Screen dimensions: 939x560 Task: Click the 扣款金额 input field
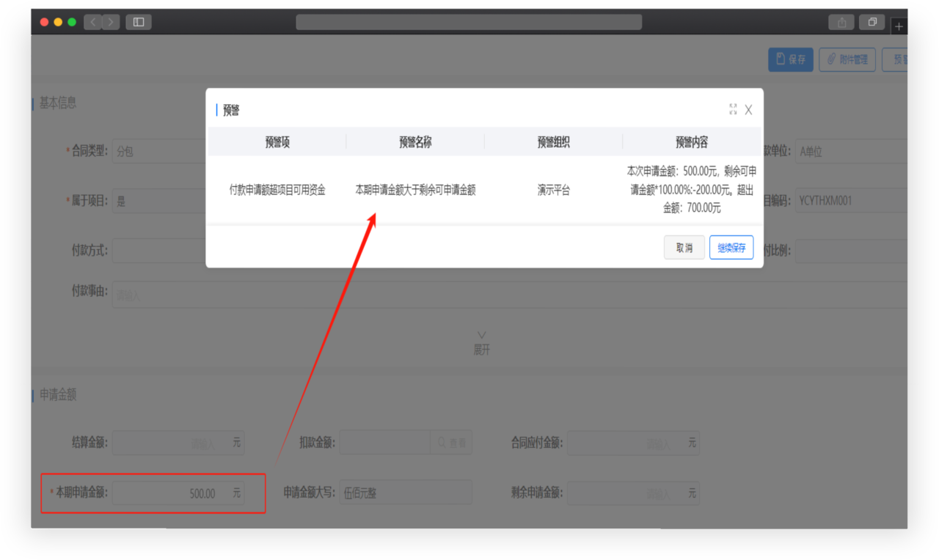click(385, 443)
